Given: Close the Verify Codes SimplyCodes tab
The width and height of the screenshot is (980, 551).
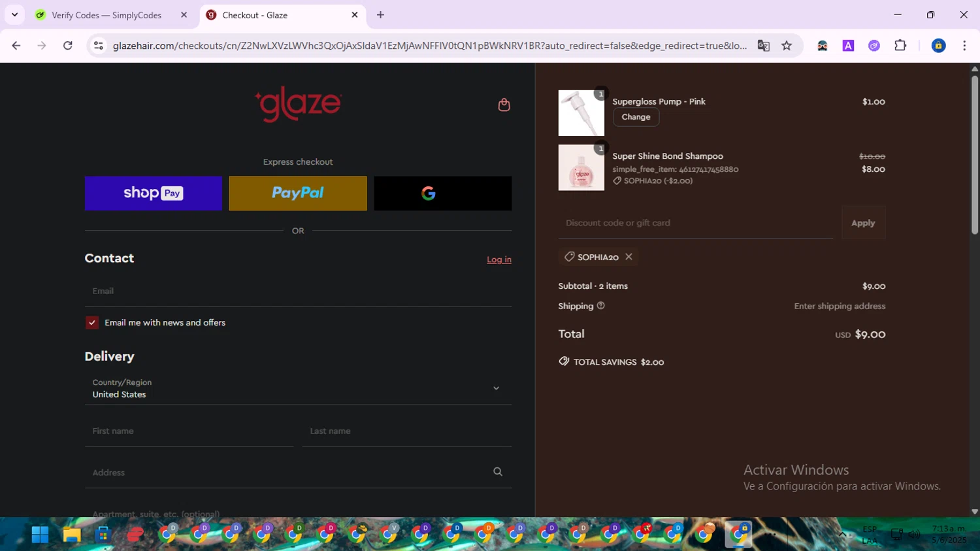Looking at the screenshot, I should [184, 15].
